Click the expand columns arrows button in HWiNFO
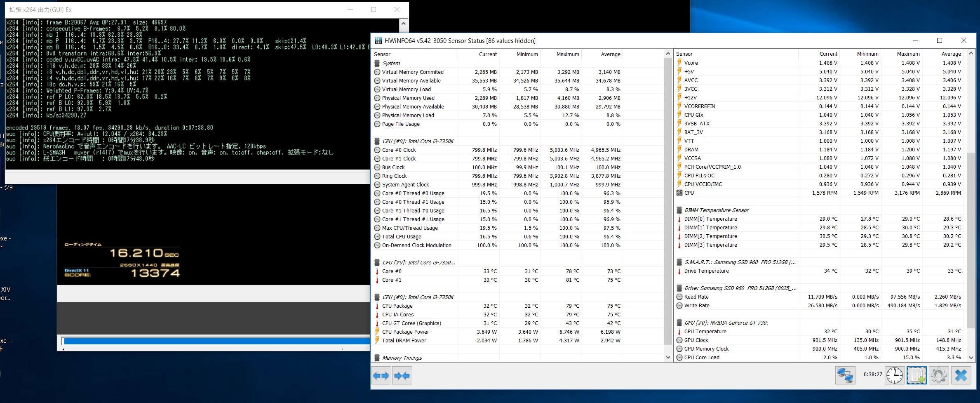 coord(381,376)
